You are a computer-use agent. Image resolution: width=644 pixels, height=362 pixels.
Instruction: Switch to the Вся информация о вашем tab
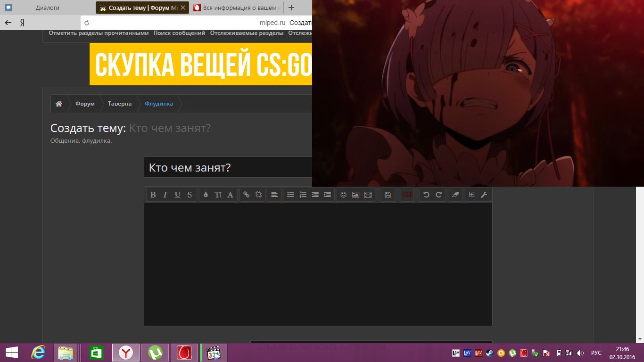[x=237, y=8]
